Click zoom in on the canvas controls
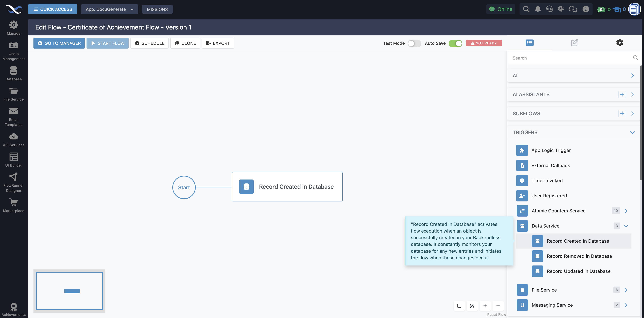Screen dimensions: 644x318 click(485, 306)
